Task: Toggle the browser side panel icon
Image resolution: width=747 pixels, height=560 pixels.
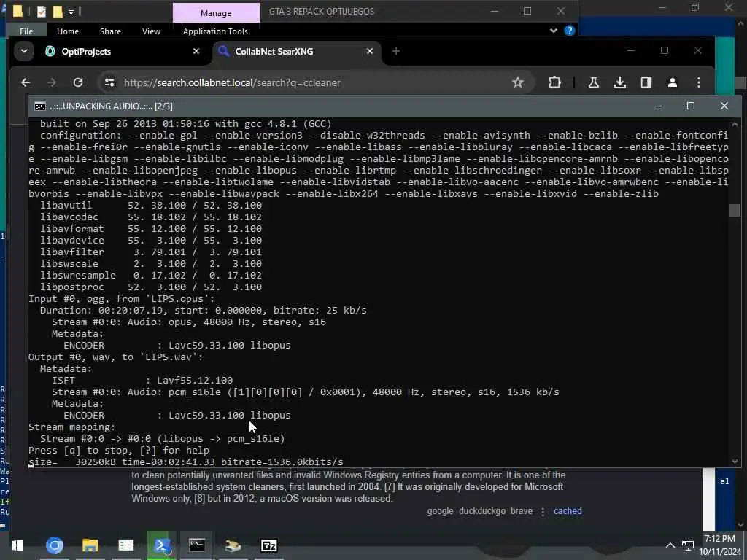Action: [646, 82]
